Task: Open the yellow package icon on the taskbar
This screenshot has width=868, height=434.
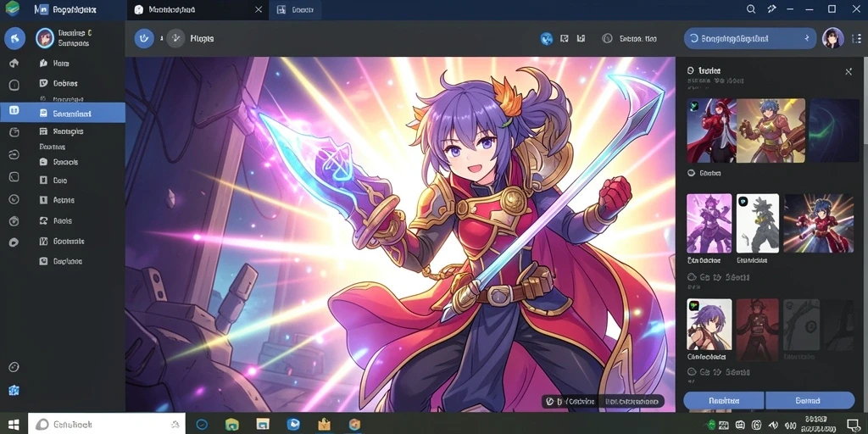Action: (325, 425)
